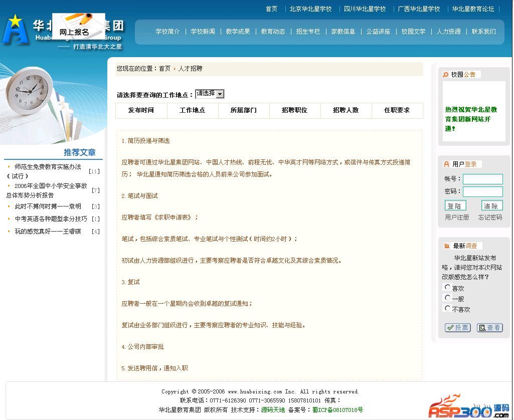Open the 用户注册 link

coord(457,217)
